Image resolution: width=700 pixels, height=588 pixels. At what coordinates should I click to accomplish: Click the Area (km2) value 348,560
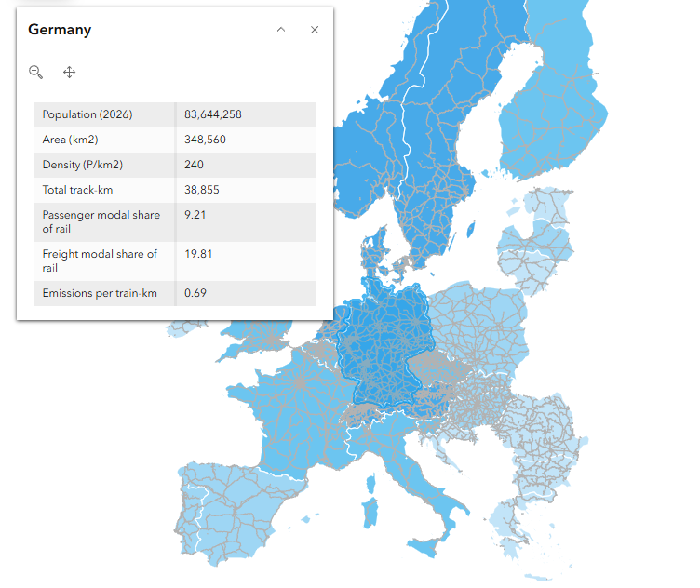coord(206,140)
